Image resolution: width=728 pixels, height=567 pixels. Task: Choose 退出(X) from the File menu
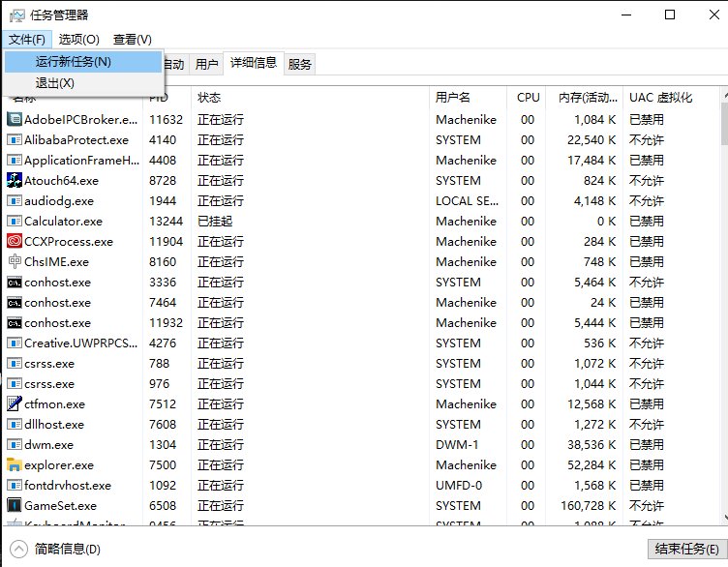[83, 83]
